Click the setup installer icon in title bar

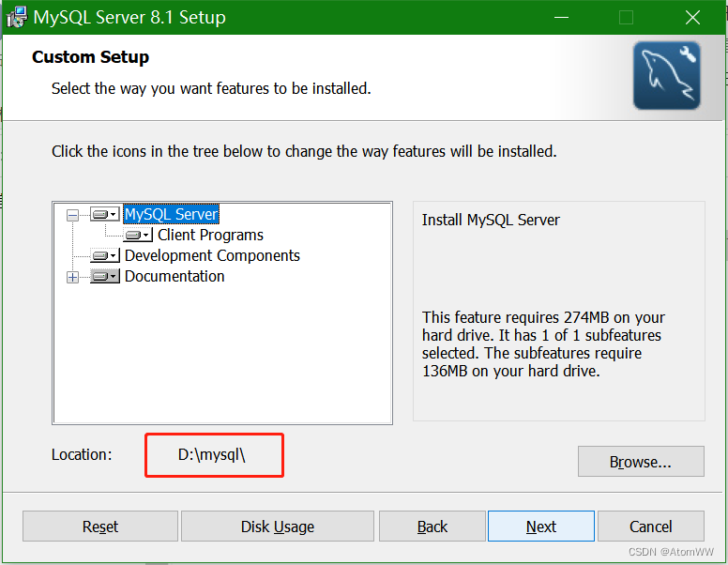click(x=17, y=17)
